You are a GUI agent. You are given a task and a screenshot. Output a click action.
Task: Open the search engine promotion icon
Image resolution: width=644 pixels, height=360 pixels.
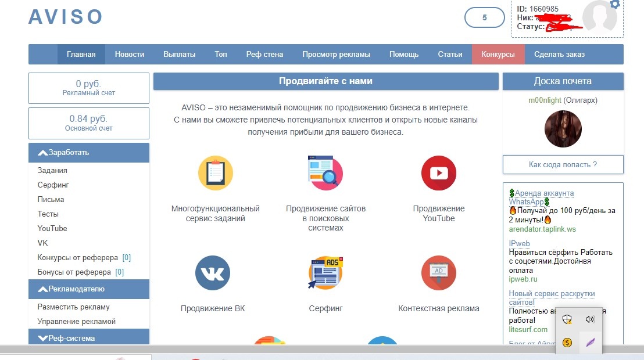coord(325,173)
